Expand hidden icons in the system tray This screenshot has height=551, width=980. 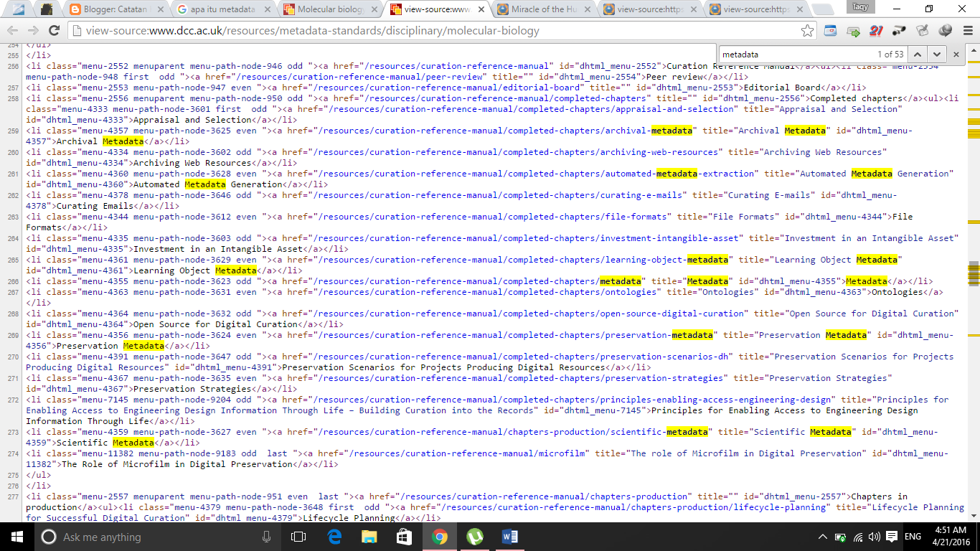(x=824, y=536)
